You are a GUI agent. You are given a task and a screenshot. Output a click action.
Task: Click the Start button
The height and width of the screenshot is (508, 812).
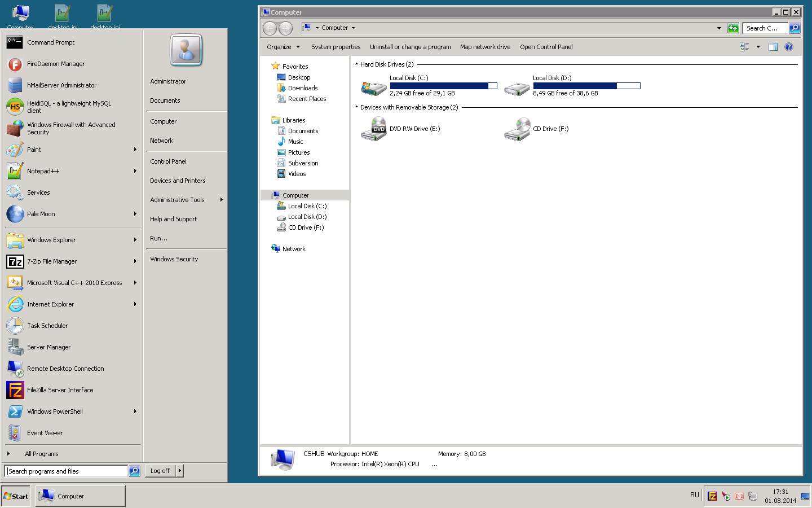[16, 496]
